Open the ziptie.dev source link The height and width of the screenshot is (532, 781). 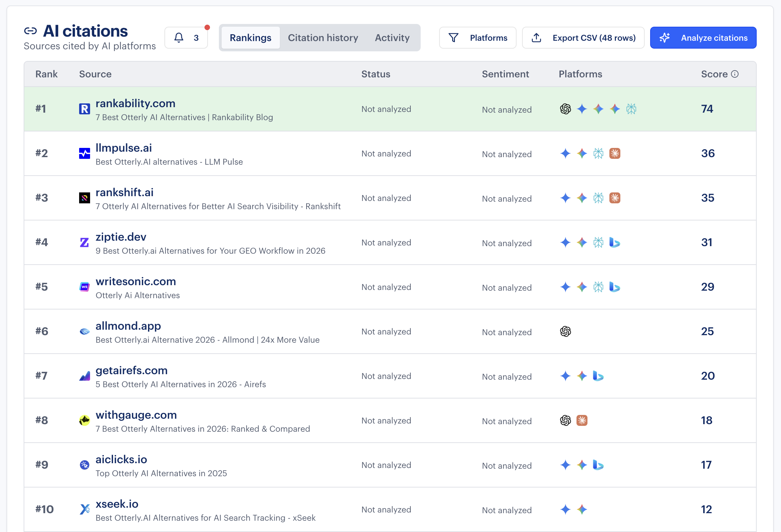(x=121, y=237)
